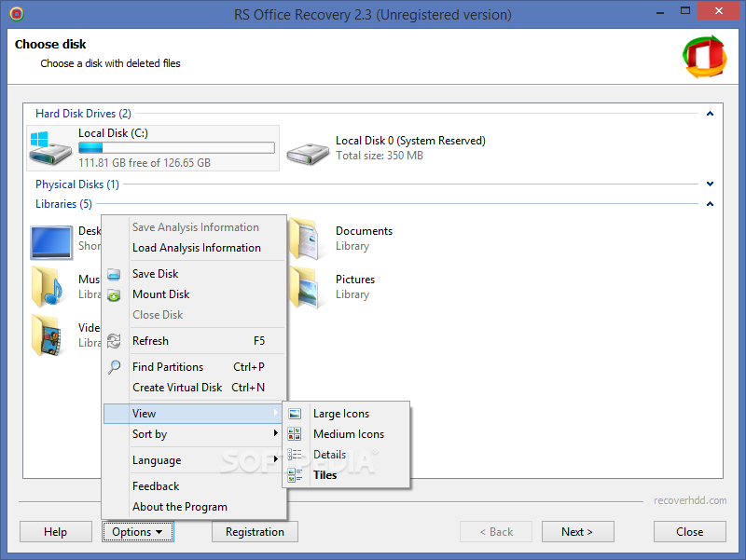Viewport: 746px width, 560px height.
Task: Collapse the Hard Disk Drives section
Action: [x=710, y=114]
